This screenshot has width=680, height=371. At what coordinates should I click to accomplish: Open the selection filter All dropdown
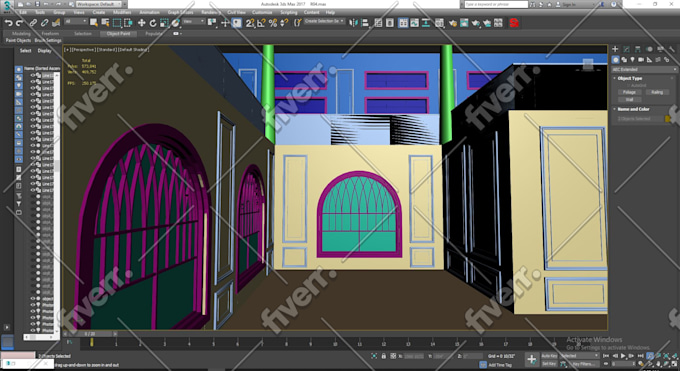pyautogui.click(x=75, y=22)
